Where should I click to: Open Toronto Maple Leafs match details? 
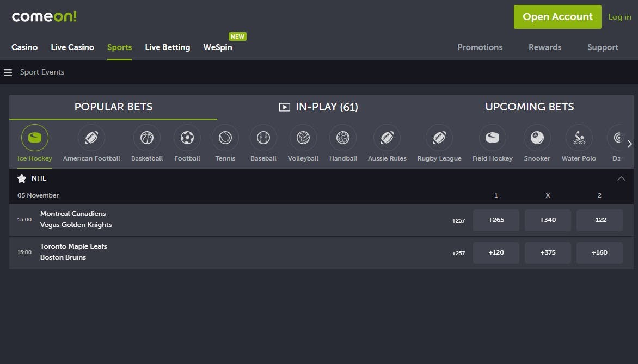[x=73, y=246]
